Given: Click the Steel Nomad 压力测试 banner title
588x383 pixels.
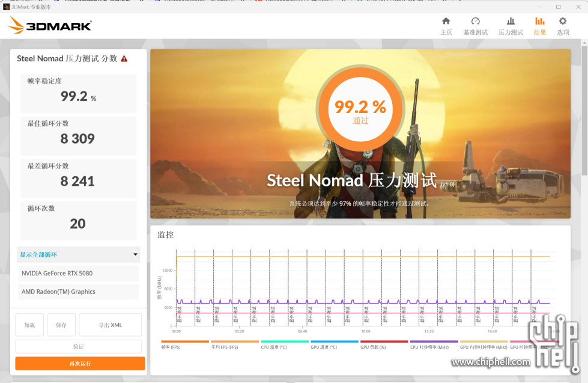Looking at the screenshot, I should 352,180.
